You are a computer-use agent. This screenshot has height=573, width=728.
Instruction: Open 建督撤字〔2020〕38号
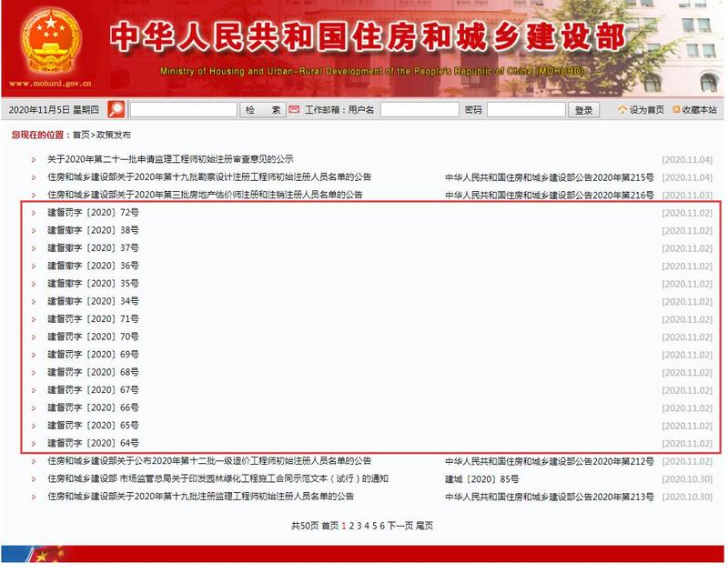[x=93, y=230]
